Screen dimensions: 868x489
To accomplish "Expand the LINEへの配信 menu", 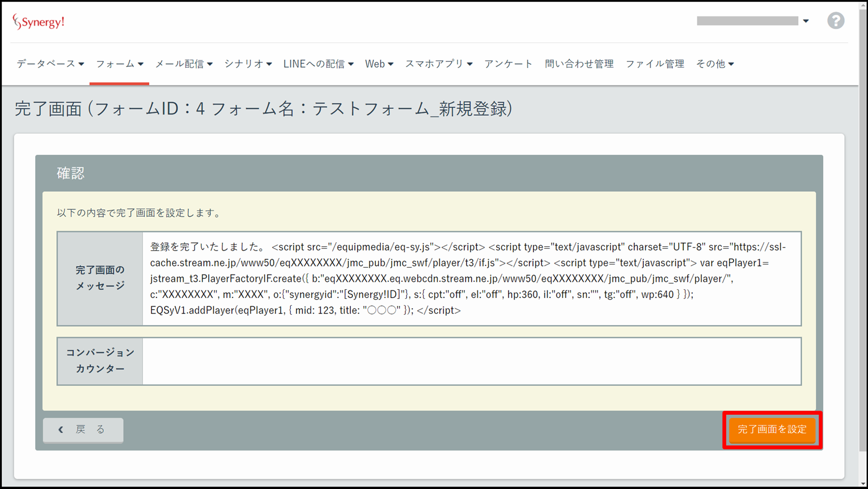I will point(318,64).
